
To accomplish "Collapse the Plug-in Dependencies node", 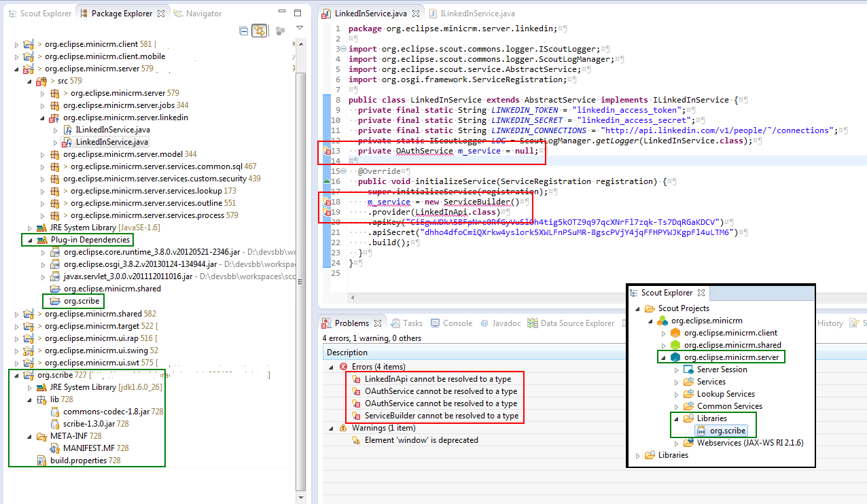I will coord(29,240).
